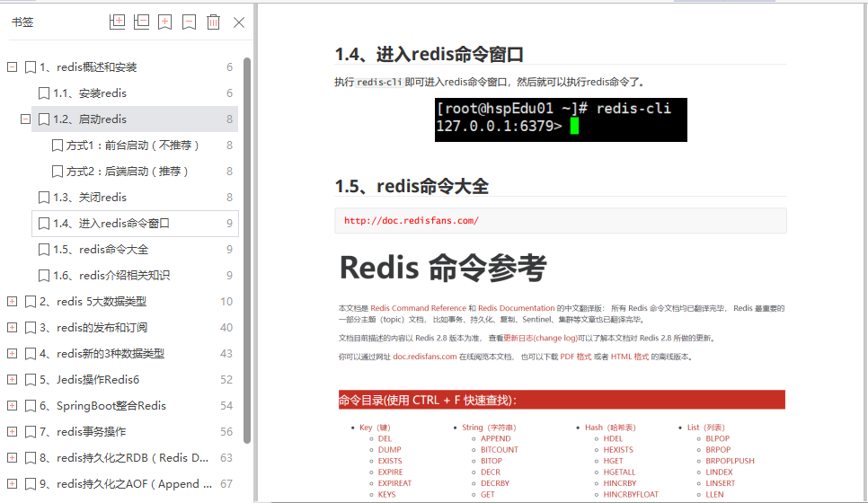Image resolution: width=868 pixels, height=503 pixels.
Task: Click the 'String（字符串）' category link
Action: 489,428
